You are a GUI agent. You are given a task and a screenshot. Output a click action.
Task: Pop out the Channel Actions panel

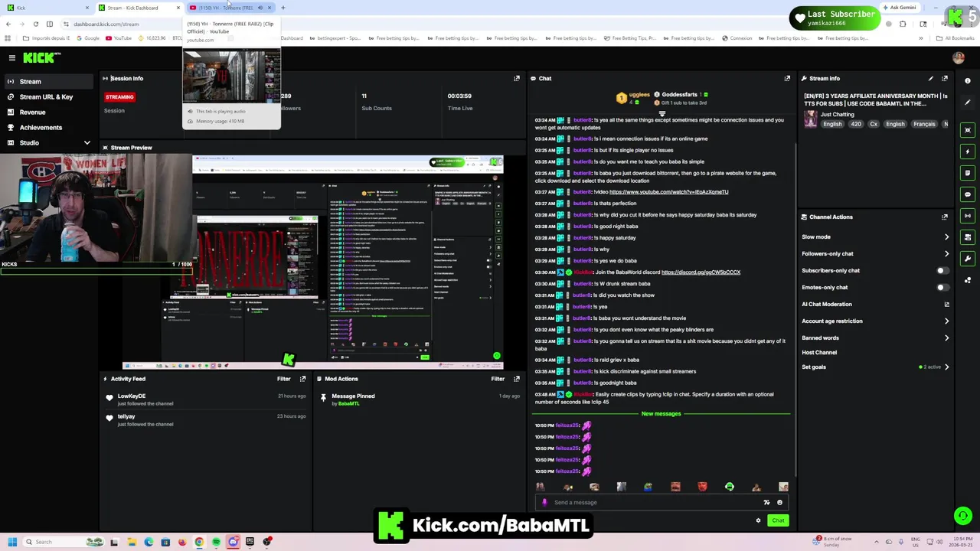(x=945, y=217)
